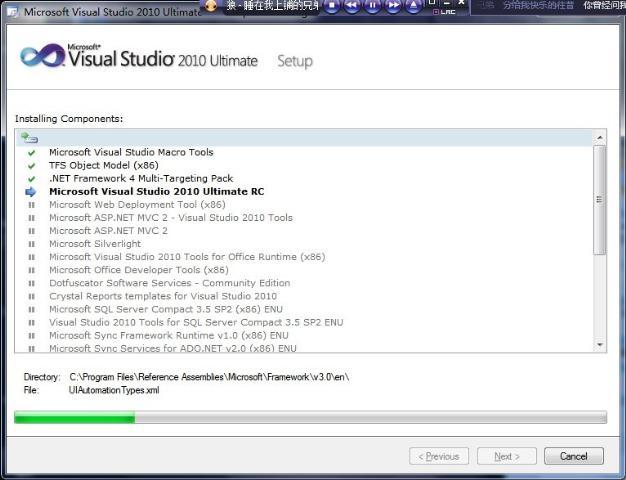Click the eject button in the media player
The width and height of the screenshot is (626, 480).
click(x=414, y=5)
